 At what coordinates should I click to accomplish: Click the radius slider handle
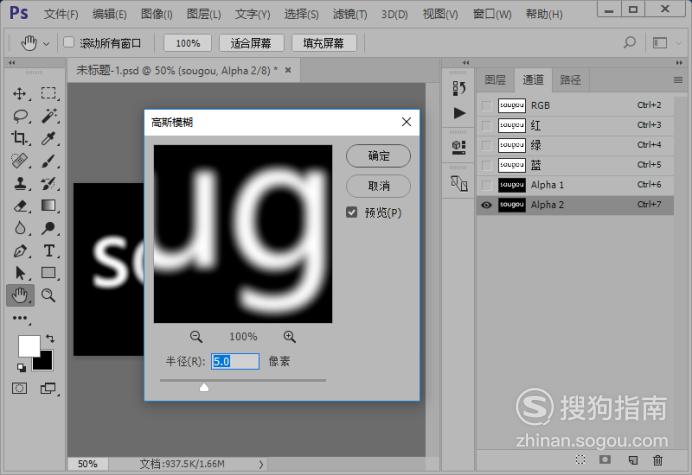204,387
